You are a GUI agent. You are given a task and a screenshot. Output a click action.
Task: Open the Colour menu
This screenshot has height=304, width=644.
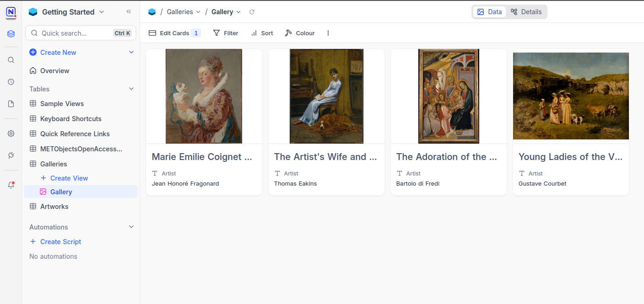[300, 33]
